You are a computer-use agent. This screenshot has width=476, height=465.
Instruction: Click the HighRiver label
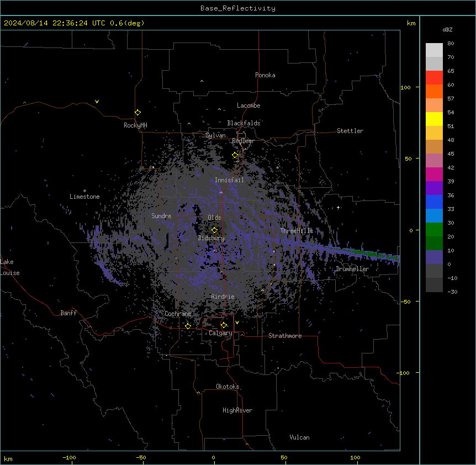(237, 410)
